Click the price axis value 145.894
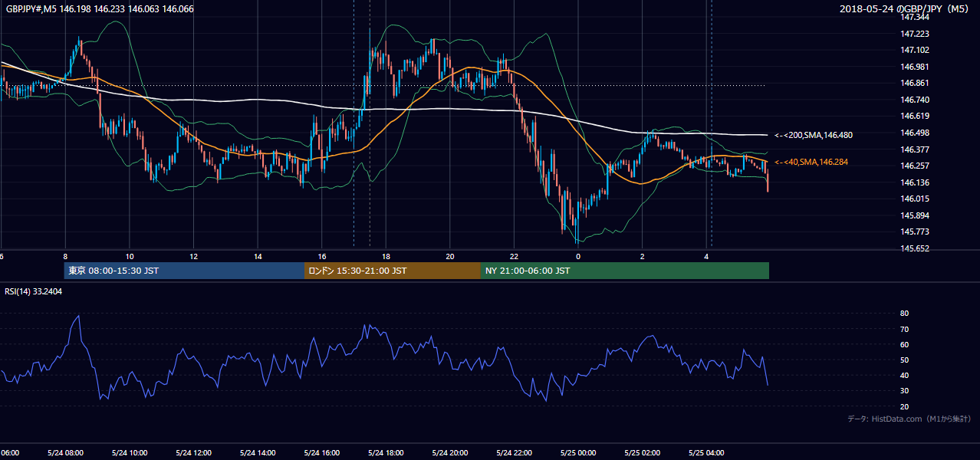This screenshot has height=460, width=980. pos(915,215)
